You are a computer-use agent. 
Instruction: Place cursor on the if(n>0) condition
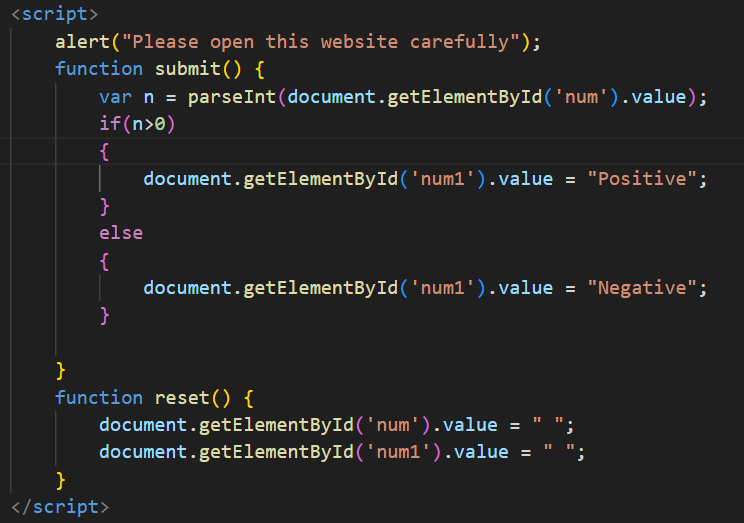tap(130, 124)
